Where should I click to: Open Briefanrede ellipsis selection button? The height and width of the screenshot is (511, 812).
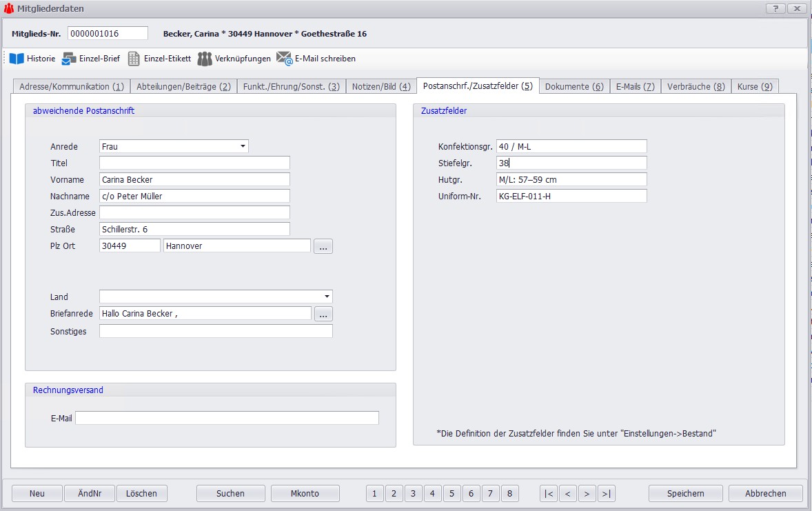323,314
